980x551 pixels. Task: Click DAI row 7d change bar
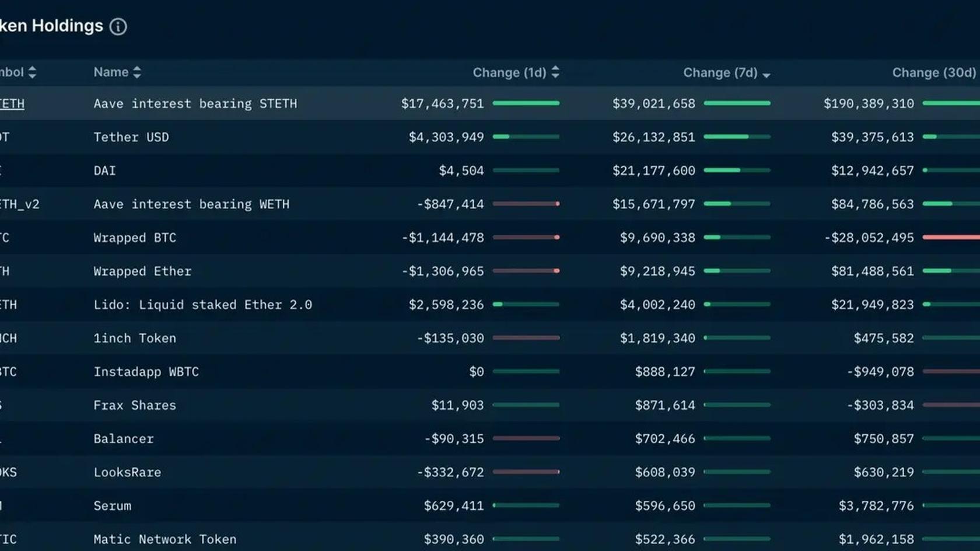pyautogui.click(x=737, y=170)
